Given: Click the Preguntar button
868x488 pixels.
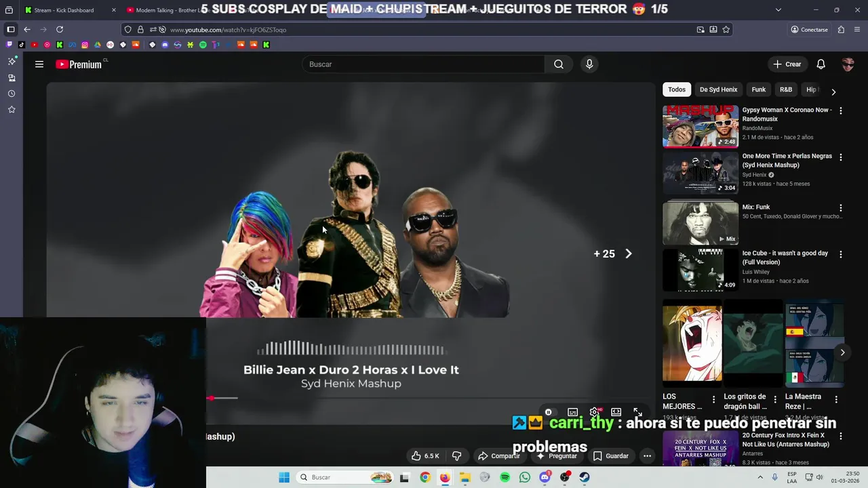Looking at the screenshot, I should click(556, 456).
